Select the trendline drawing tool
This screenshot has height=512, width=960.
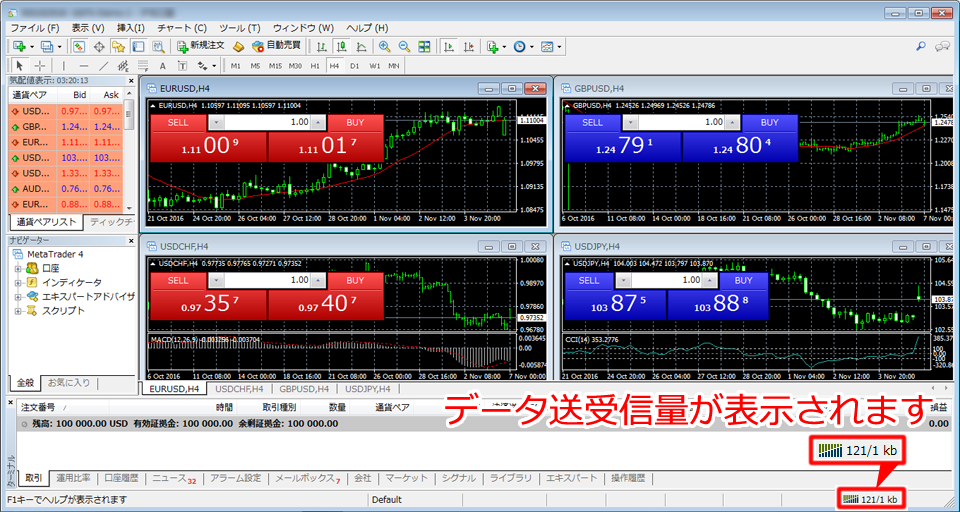(x=103, y=66)
